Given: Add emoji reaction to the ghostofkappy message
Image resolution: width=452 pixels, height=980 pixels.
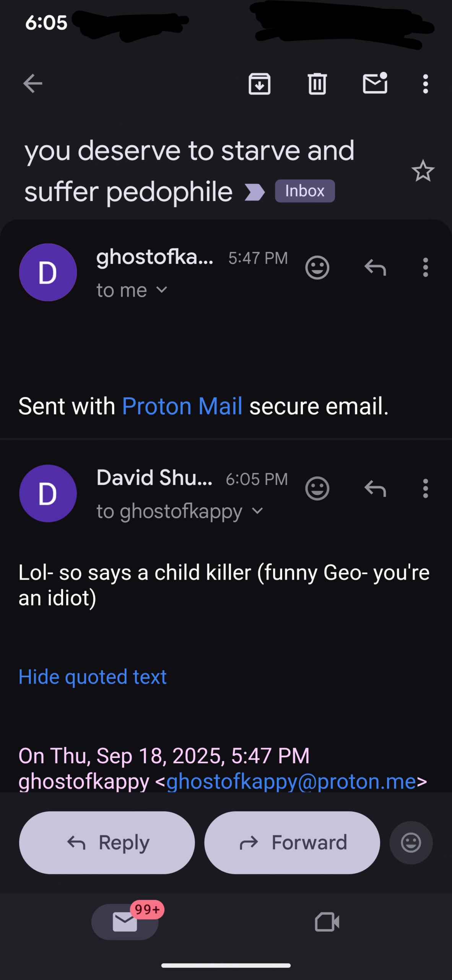Looking at the screenshot, I should pyautogui.click(x=317, y=268).
